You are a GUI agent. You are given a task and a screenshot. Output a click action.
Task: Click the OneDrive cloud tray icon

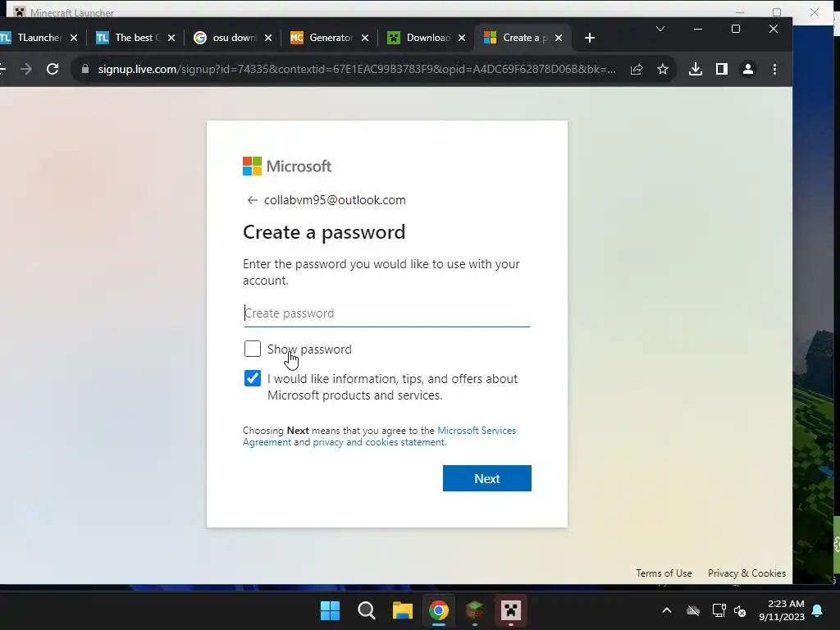coord(693,610)
